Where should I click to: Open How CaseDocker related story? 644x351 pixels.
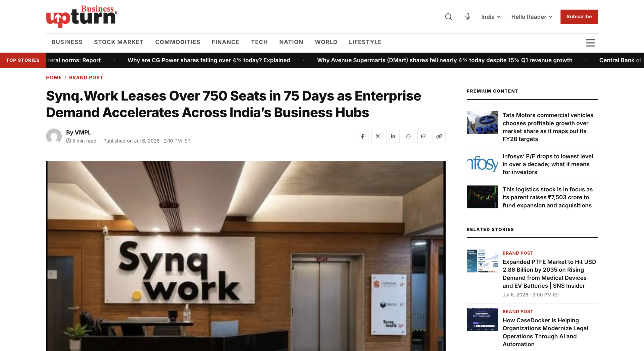(x=545, y=332)
